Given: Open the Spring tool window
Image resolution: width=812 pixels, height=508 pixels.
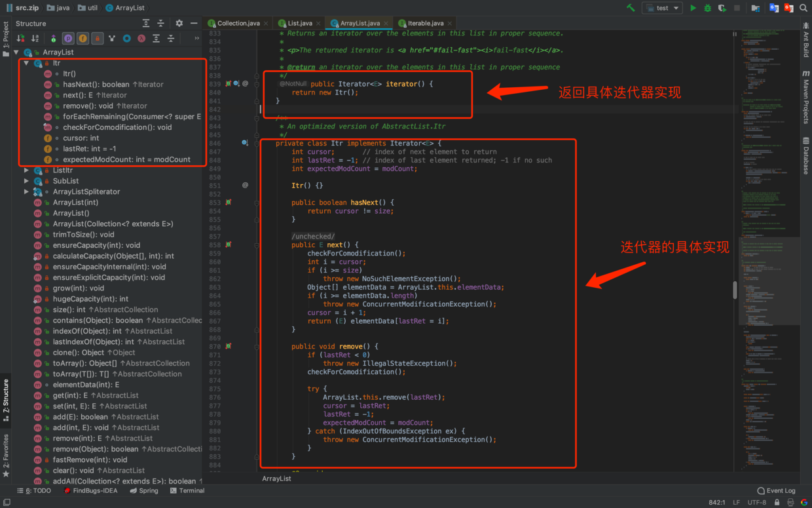Looking at the screenshot, I should [x=144, y=490].
